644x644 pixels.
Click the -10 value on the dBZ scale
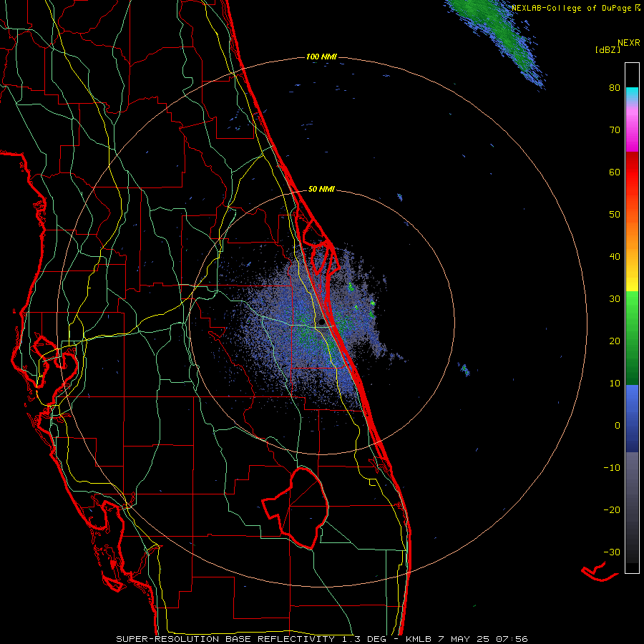coord(612,468)
